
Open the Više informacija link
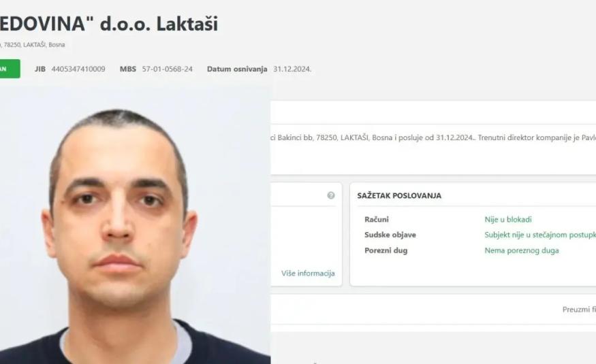308,274
